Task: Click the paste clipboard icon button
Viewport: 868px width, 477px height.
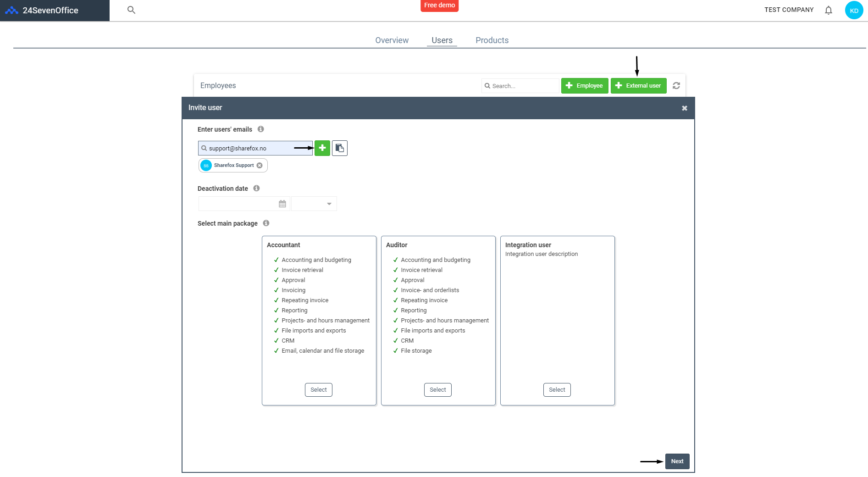Action: click(x=340, y=148)
